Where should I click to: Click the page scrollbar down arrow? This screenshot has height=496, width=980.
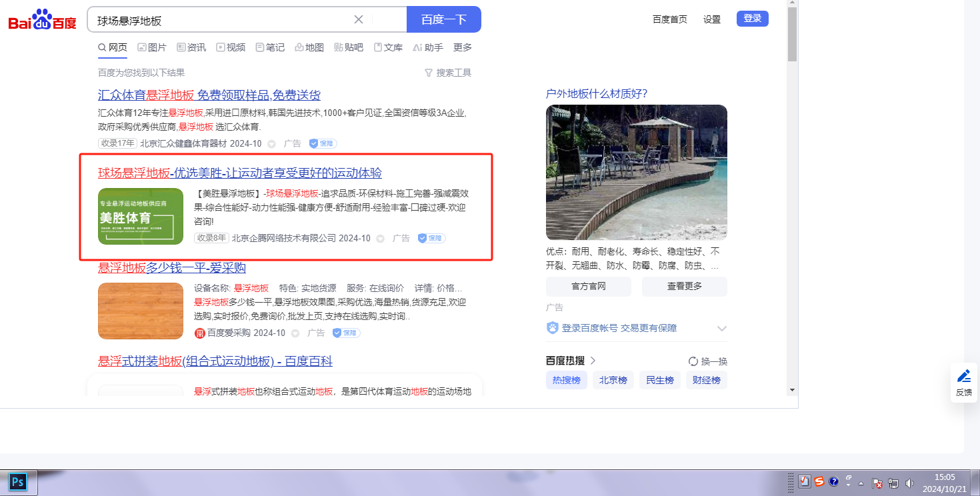pos(792,390)
